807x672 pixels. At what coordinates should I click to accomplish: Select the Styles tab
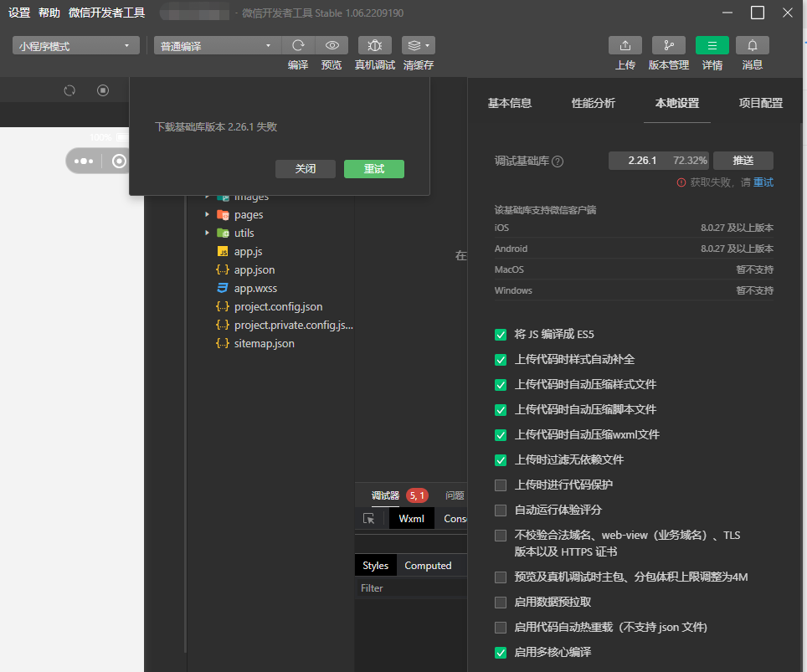[x=376, y=566]
